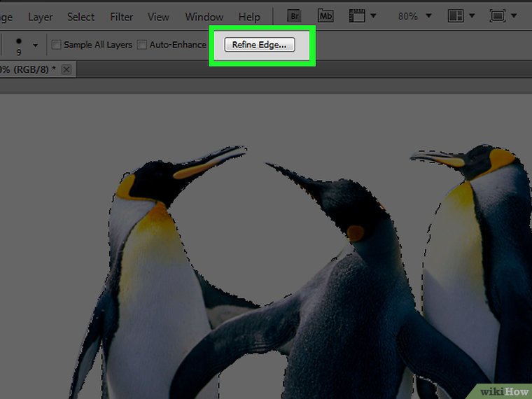Open the brush picker dropdown arrow
The height and width of the screenshot is (399, 532).
coord(35,45)
